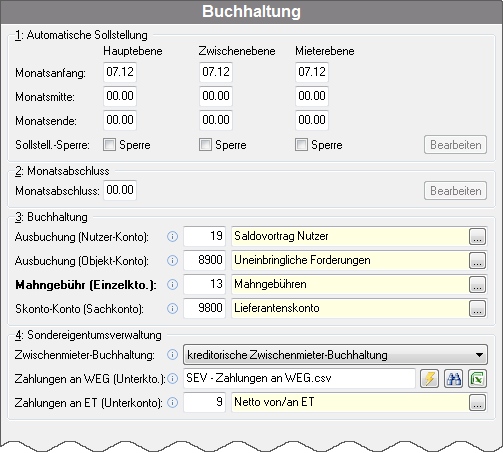
Task: Click the lightning bolt icon button
Action: click(x=429, y=379)
